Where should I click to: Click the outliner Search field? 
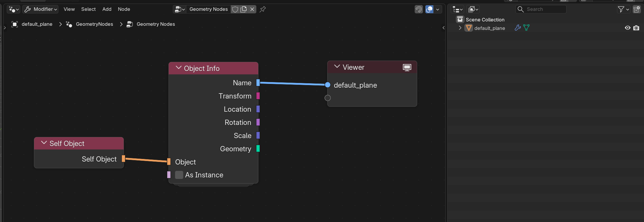[541, 9]
